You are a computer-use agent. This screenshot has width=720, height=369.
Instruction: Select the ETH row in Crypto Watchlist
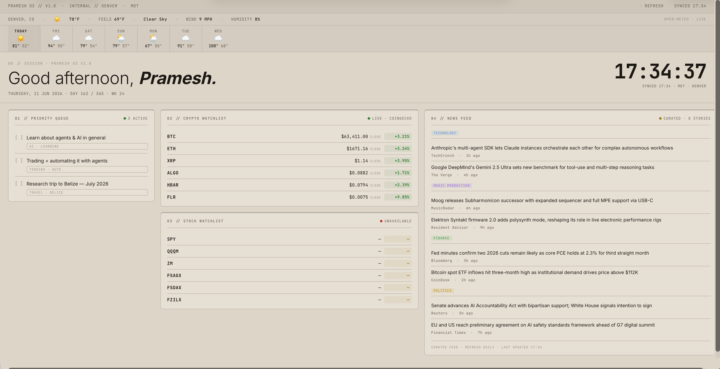289,149
